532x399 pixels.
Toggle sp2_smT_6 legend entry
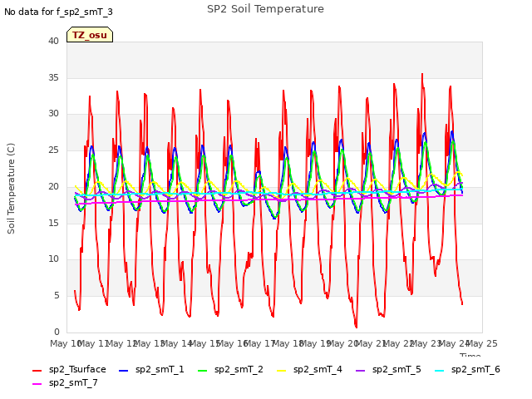pyautogui.click(x=467, y=369)
